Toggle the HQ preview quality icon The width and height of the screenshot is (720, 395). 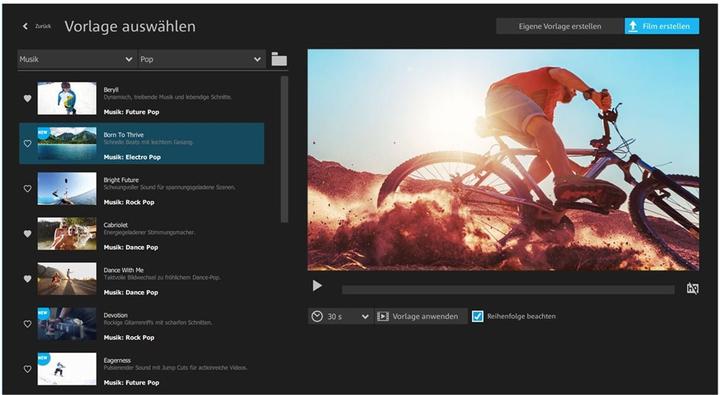click(x=692, y=288)
